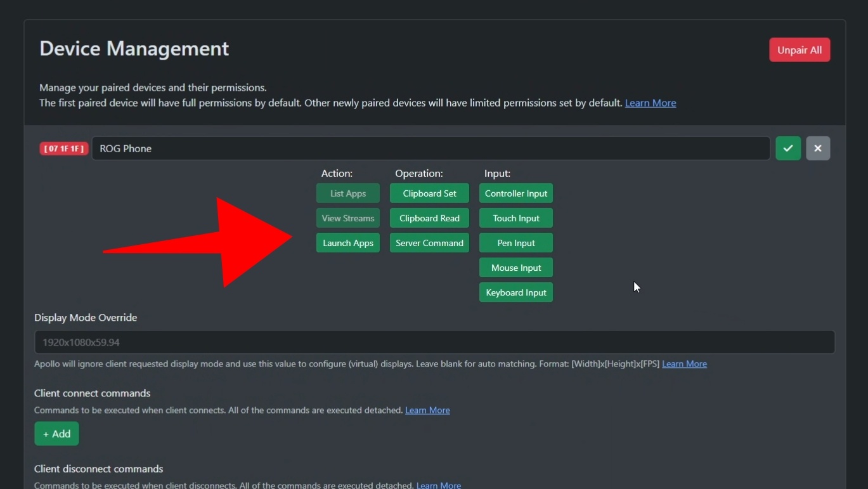Screen dimensions: 868x489
Task: Open Learn More link for device permissions
Action: point(651,103)
